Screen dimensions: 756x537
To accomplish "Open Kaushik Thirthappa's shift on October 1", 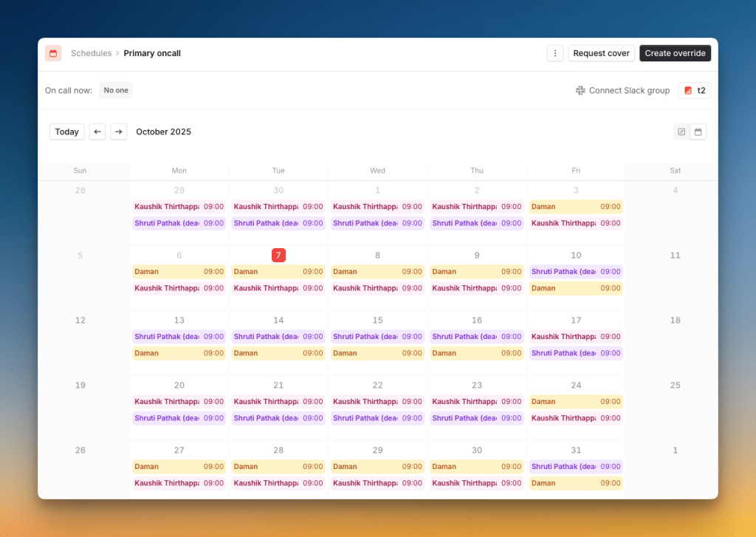I will click(x=377, y=206).
